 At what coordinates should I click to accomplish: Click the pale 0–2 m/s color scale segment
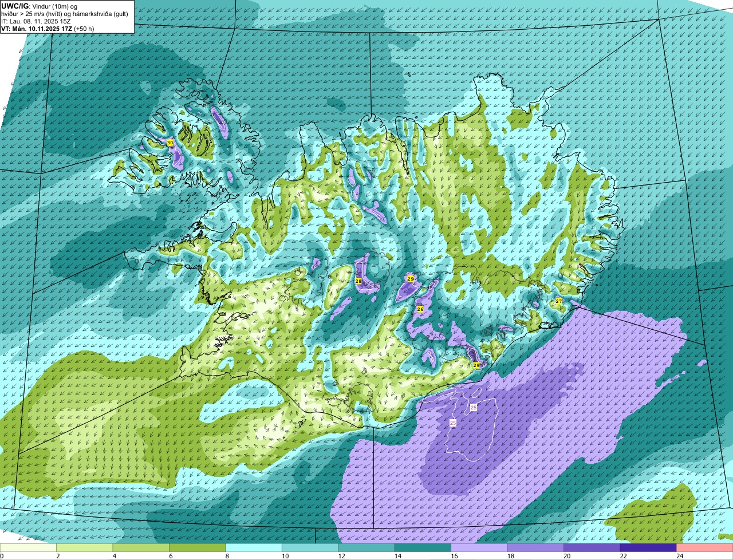point(29,547)
